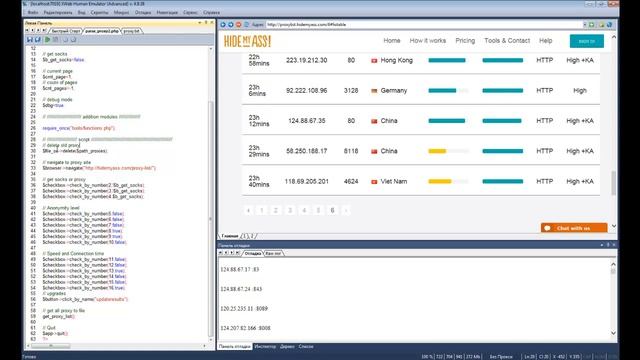640x360 pixels.
Task: Click the Viet Nam flag icon
Action: coord(374,182)
